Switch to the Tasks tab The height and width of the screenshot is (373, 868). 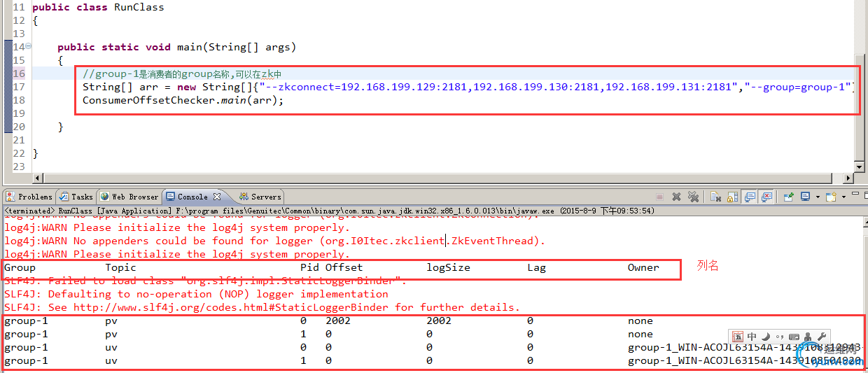tap(76, 197)
